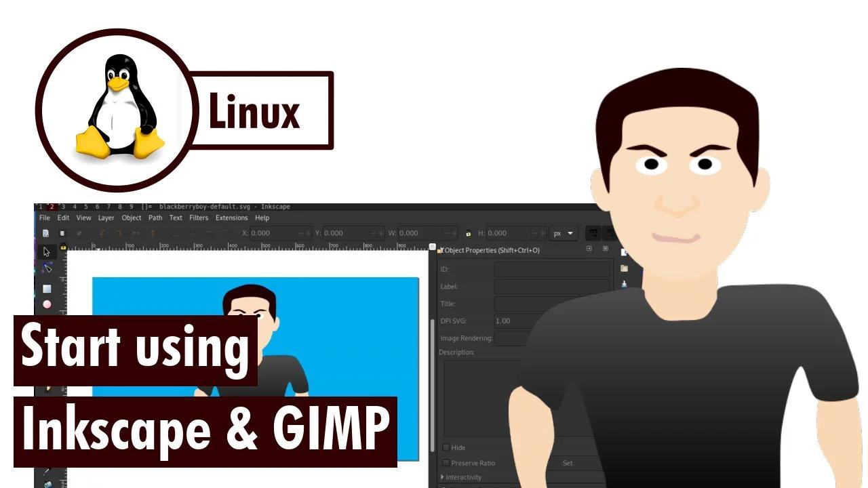The image size is (868, 488).
Task: Collapse the Object Properties panel button
Action: tap(589, 249)
